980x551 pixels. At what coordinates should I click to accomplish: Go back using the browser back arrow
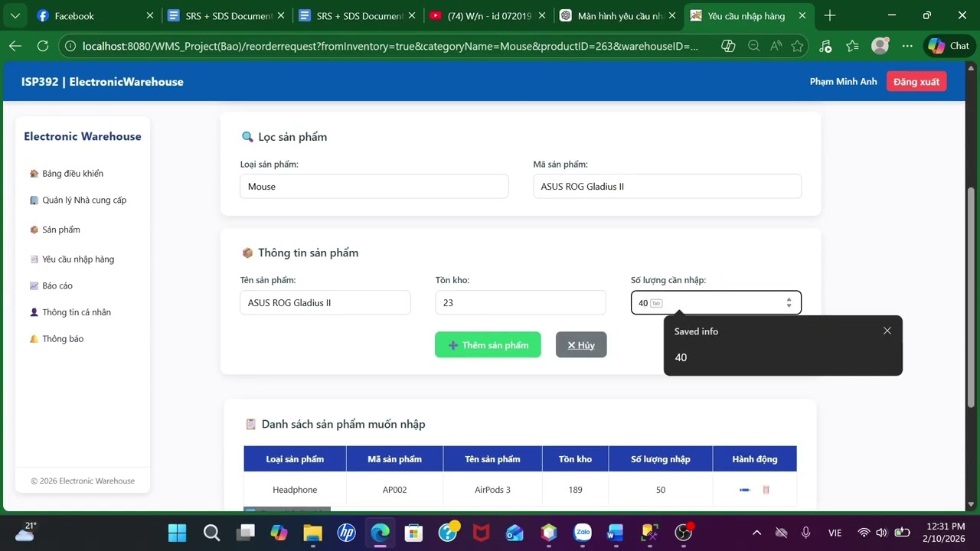[x=15, y=46]
